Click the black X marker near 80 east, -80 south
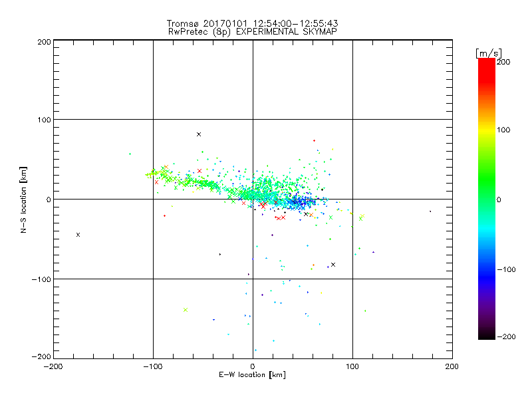Image resolution: width=532 pixels, height=399 pixels. click(x=333, y=265)
